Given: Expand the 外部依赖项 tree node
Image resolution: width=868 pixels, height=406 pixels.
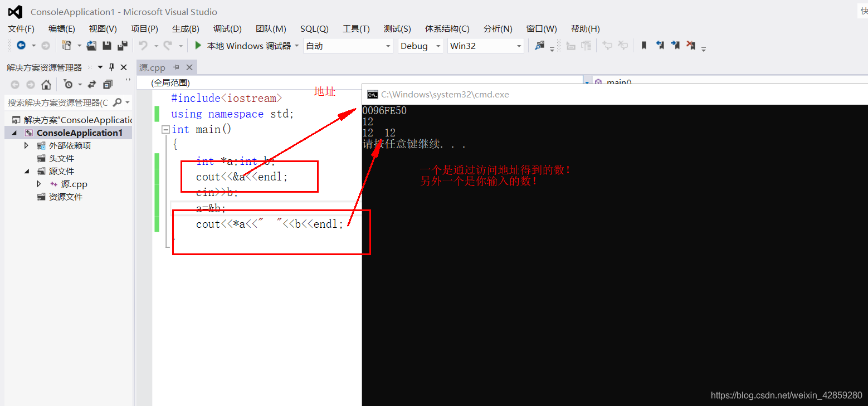Looking at the screenshot, I should (26, 145).
